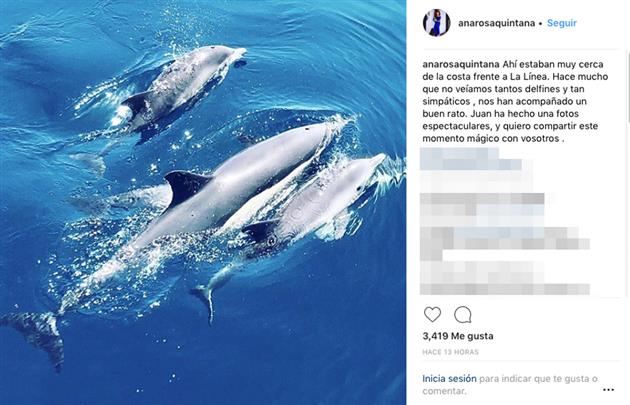Click the dolphins photo
630x405 pixels.
[x=203, y=202]
